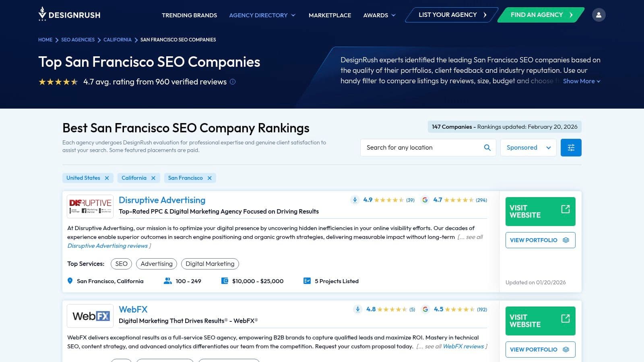Expand the description with Show More

[582, 81]
